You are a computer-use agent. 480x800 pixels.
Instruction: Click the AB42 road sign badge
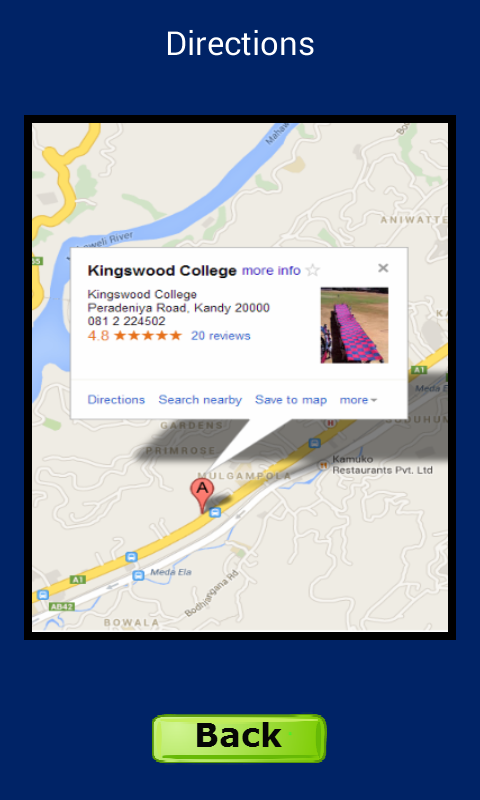[62, 607]
